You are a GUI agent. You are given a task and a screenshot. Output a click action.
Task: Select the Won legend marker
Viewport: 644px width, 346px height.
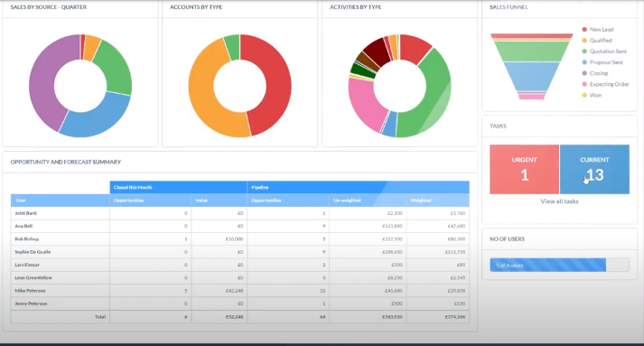click(584, 96)
